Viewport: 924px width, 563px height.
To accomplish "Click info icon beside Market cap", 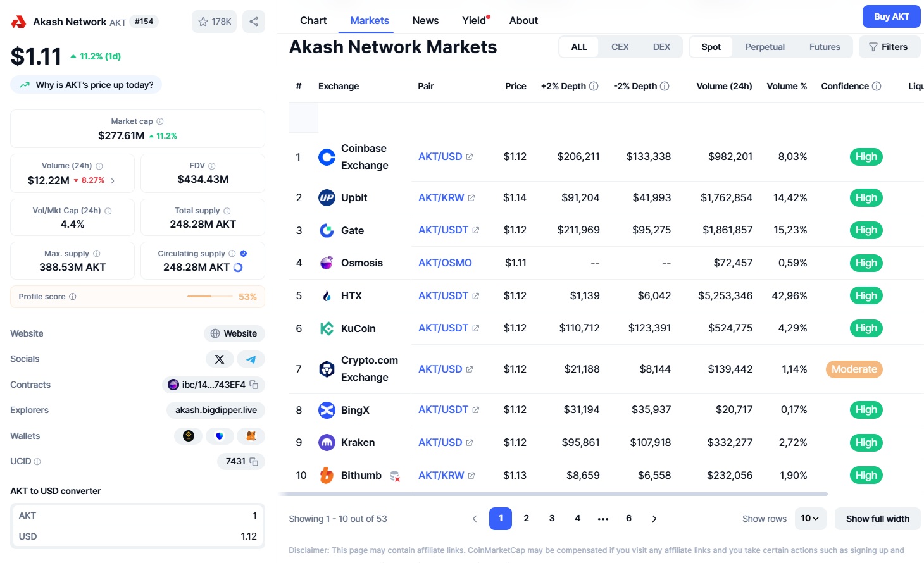I will pos(159,121).
